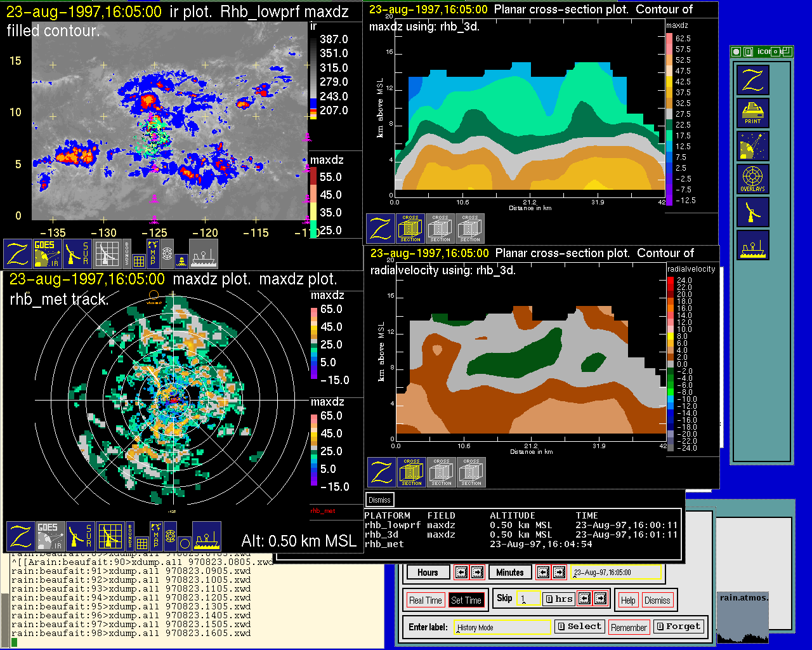Click Help in the time controller
Screen dimensions: 812x650
pyautogui.click(x=628, y=600)
